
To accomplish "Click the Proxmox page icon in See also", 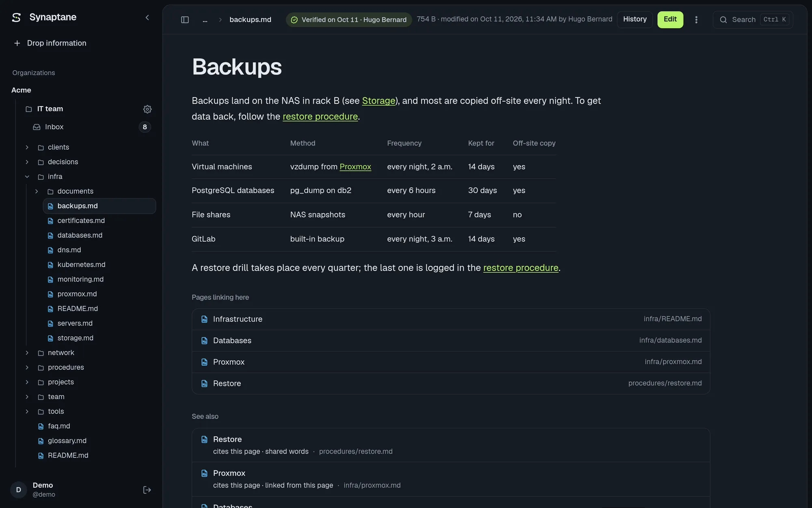I will pos(204,473).
